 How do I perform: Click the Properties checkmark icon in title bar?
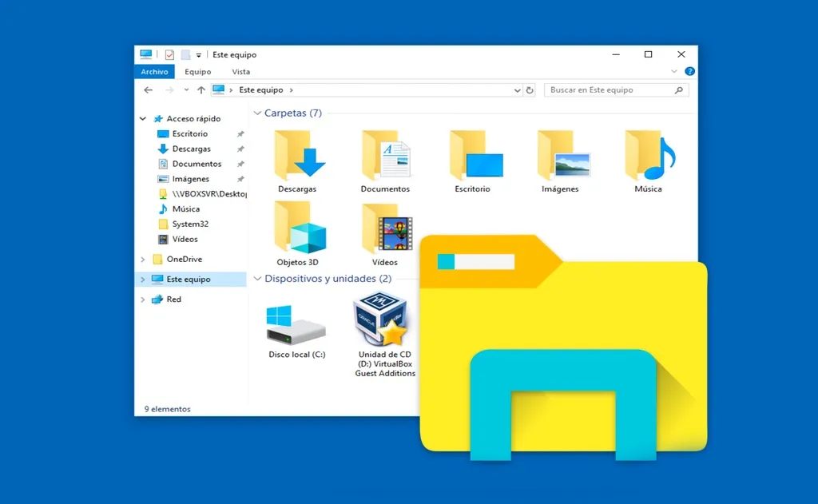pos(169,55)
